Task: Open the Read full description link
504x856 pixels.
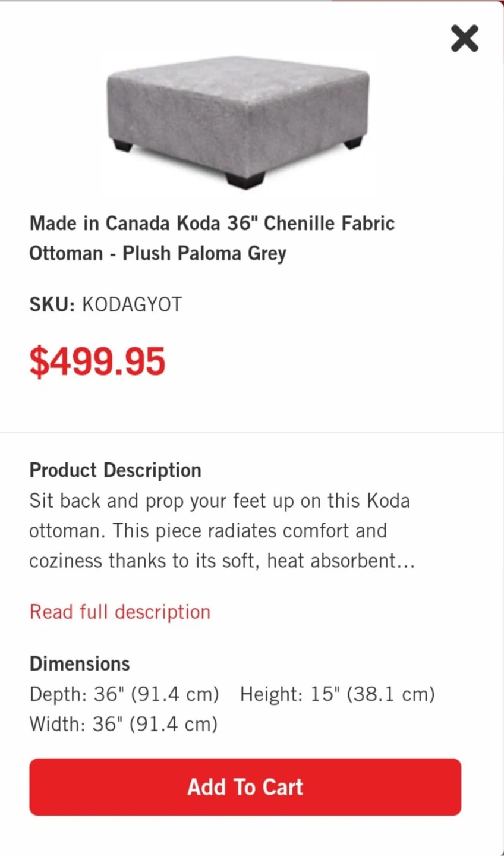Action: click(x=120, y=612)
